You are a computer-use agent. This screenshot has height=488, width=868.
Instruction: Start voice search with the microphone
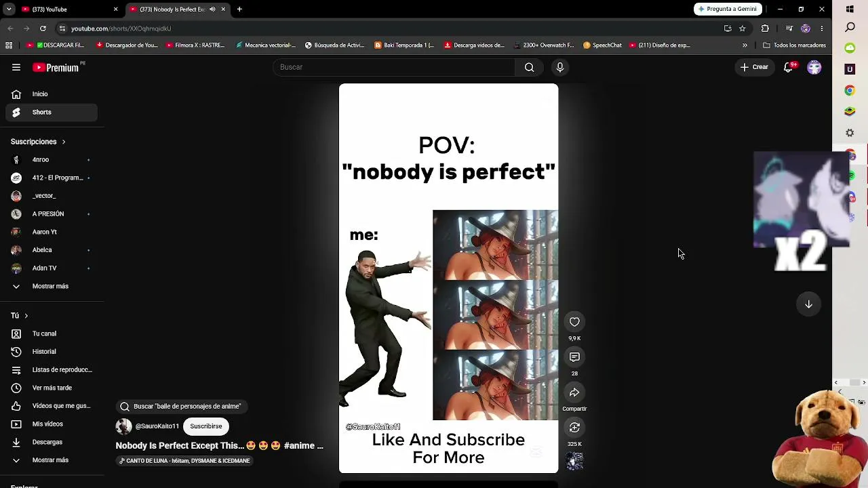[559, 67]
